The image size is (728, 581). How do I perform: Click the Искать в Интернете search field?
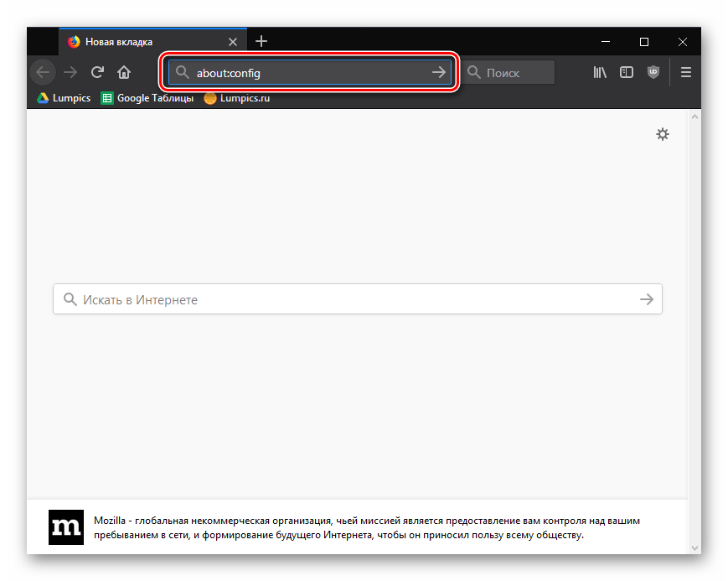pos(352,299)
